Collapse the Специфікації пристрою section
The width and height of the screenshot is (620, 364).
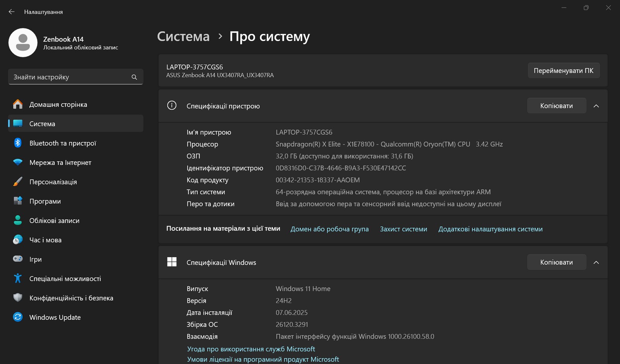pyautogui.click(x=596, y=106)
